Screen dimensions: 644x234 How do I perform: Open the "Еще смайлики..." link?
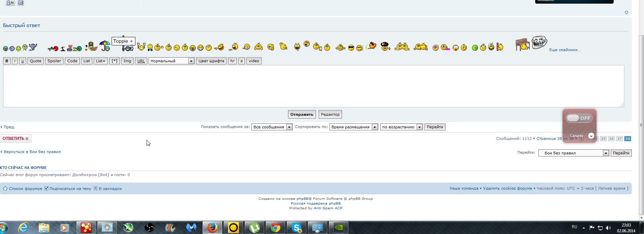pyautogui.click(x=565, y=50)
